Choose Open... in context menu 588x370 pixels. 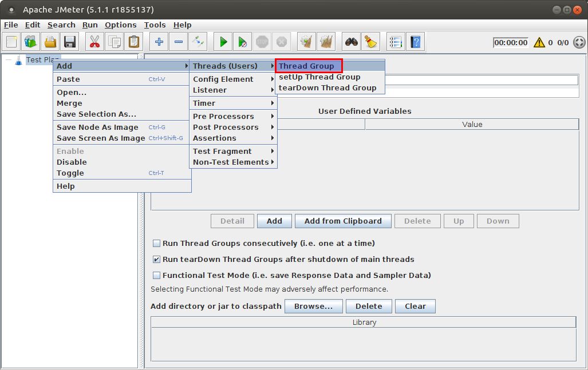[x=122, y=92]
